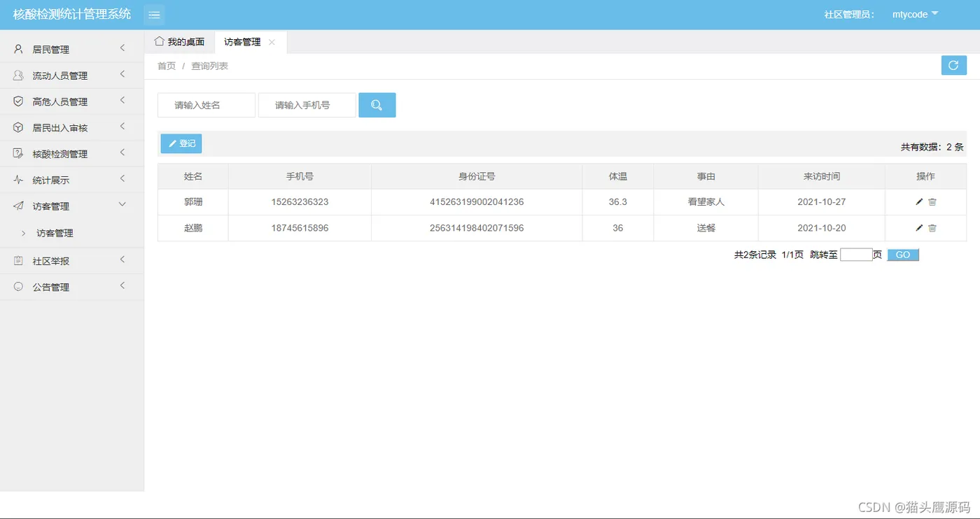
Task: Open the mtycode user dropdown
Action: tap(915, 14)
